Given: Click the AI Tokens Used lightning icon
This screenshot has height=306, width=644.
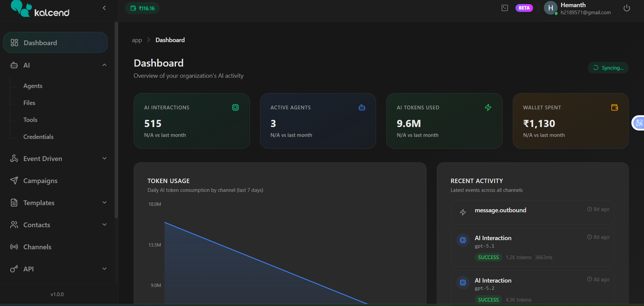Looking at the screenshot, I should pyautogui.click(x=488, y=107).
